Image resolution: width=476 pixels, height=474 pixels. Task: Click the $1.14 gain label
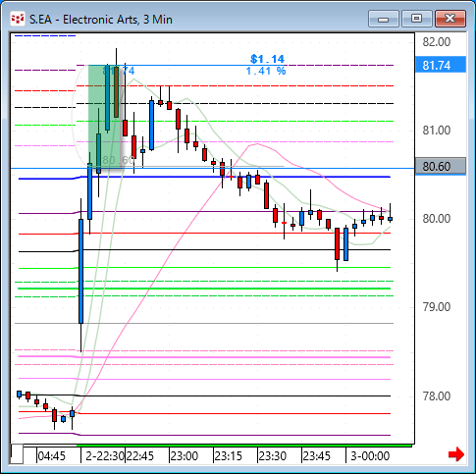click(x=267, y=59)
